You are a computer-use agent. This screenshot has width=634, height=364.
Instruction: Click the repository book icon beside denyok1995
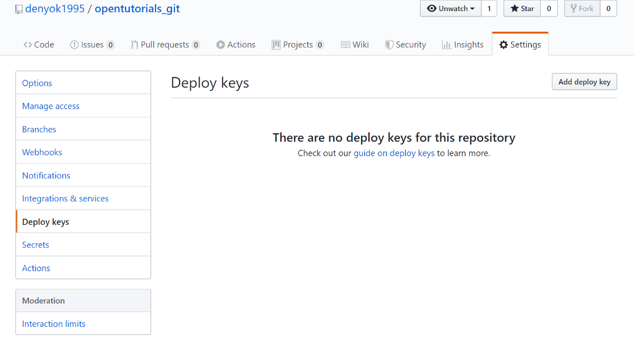pos(19,9)
